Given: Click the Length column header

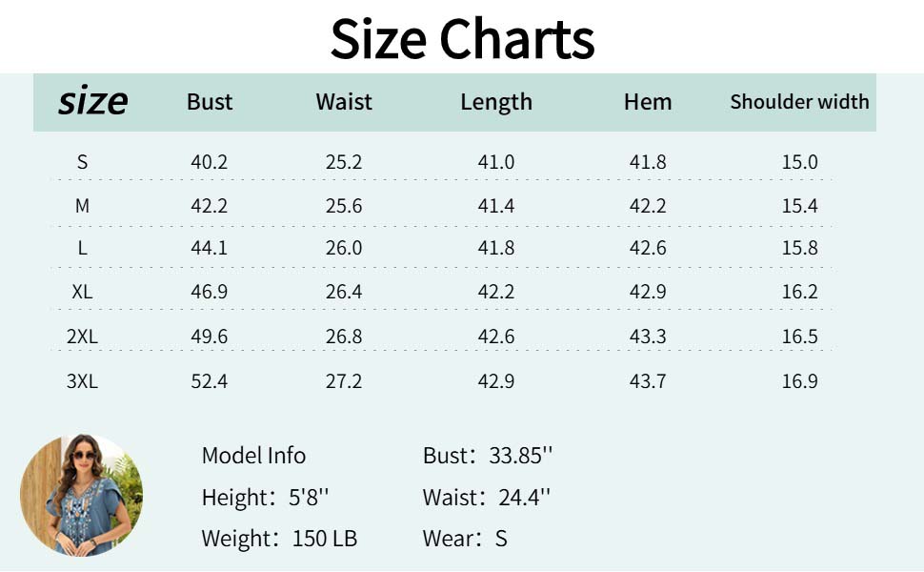Looking at the screenshot, I should pyautogui.click(x=496, y=102).
